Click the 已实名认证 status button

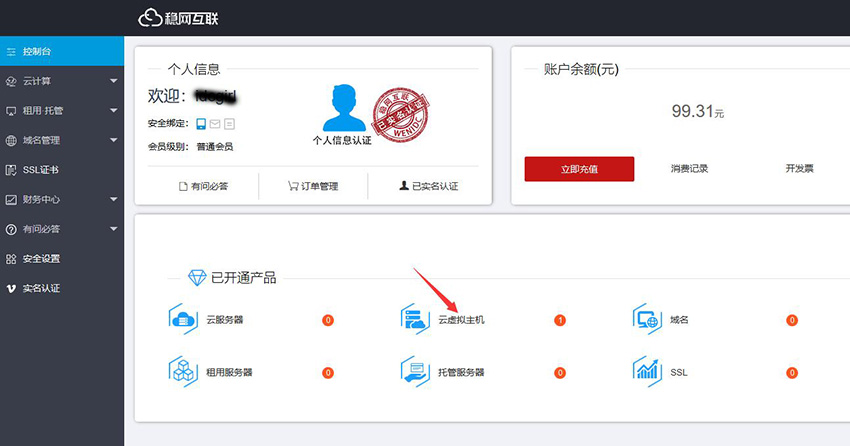[x=429, y=186]
